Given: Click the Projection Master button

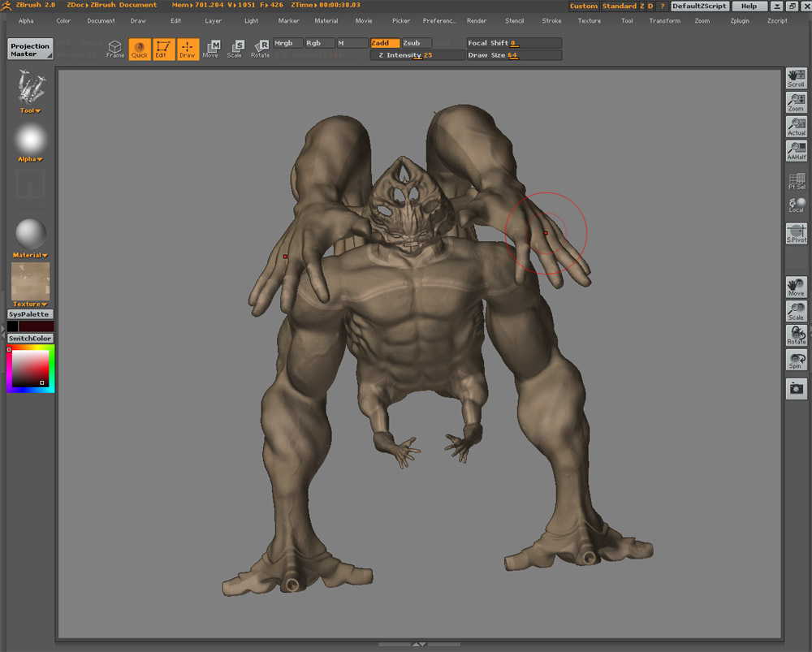Looking at the screenshot, I should [30, 50].
